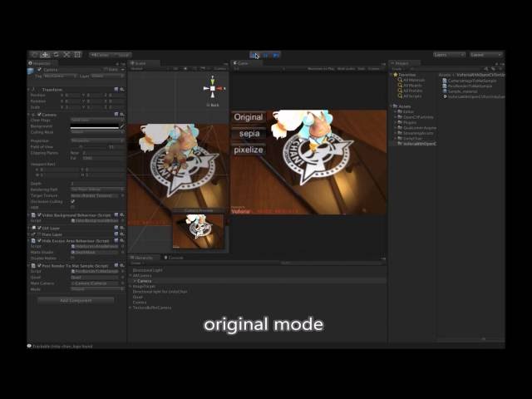The image size is (532, 399).
Task: Open Post Render To Mat Sample help icon
Action: 116,266
